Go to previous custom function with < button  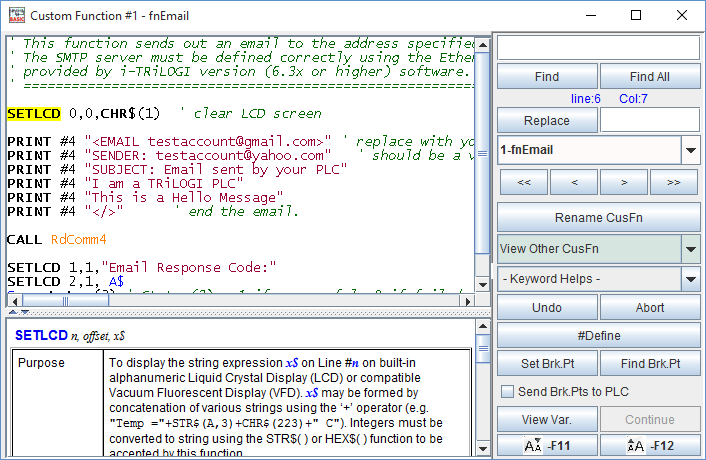[574, 182]
